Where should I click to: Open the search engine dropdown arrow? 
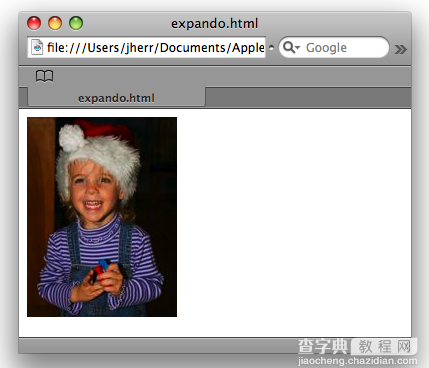pyautogui.click(x=297, y=48)
